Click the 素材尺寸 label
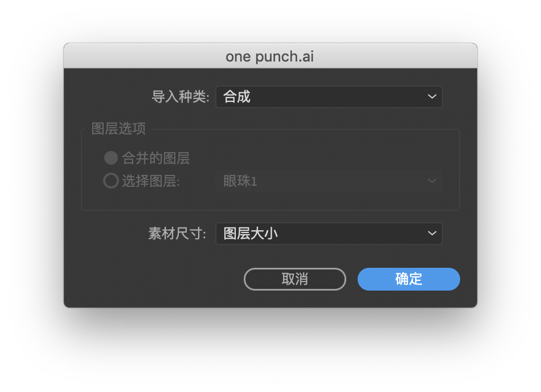The width and height of the screenshot is (541, 392). [x=177, y=234]
